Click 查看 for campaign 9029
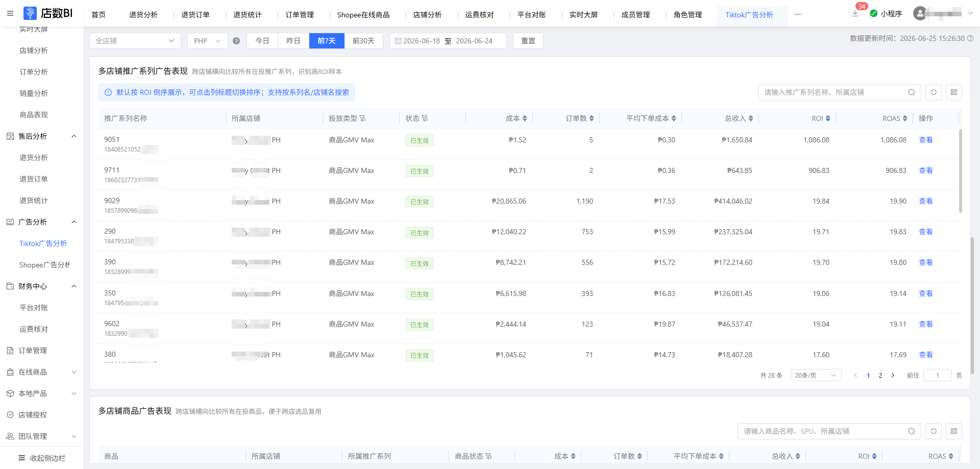Screen dimensions: 980x469 click(x=926, y=201)
